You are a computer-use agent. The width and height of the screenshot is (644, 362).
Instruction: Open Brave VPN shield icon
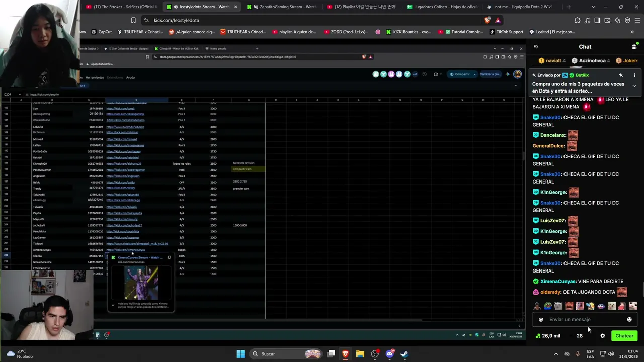(627, 20)
